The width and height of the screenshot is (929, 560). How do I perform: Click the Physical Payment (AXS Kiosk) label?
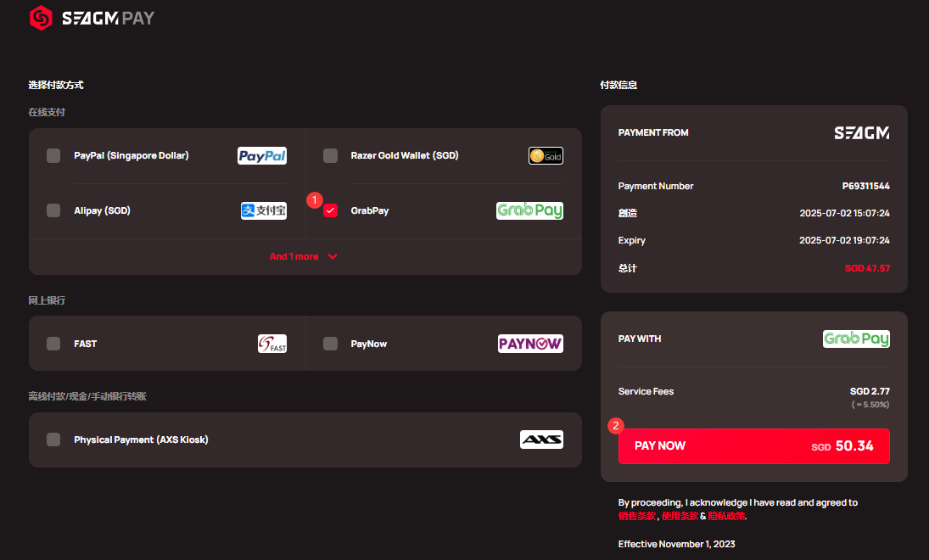(x=141, y=440)
